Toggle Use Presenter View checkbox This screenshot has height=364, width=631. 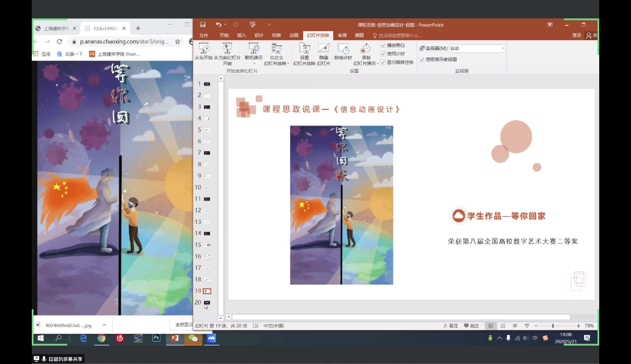coord(422,59)
